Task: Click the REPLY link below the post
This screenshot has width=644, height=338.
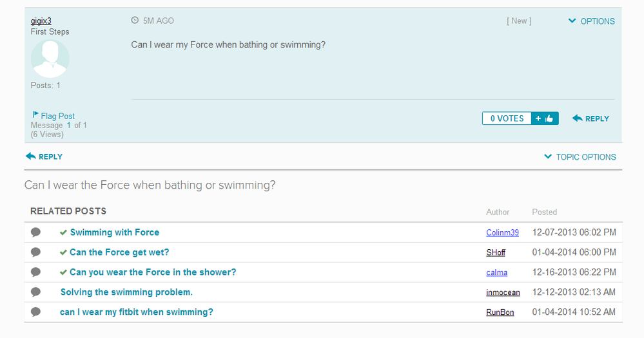Action: click(x=44, y=156)
